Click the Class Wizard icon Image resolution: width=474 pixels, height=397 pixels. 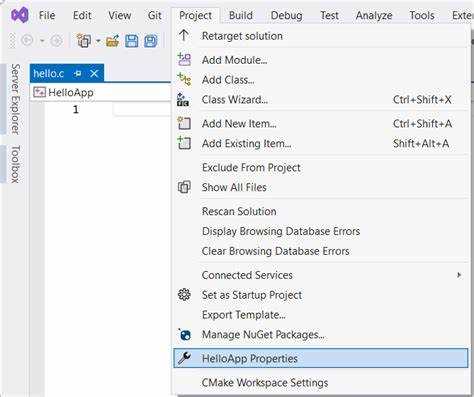(x=183, y=100)
